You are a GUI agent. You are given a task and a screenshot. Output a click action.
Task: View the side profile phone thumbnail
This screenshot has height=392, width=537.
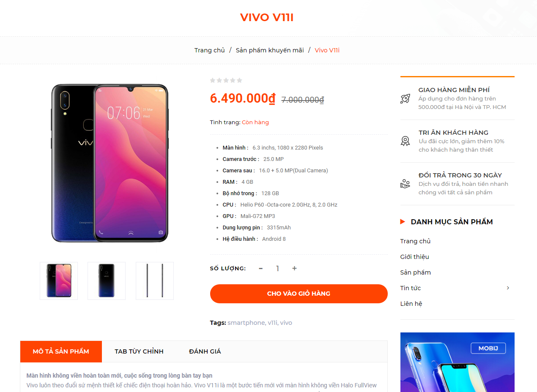point(155,281)
